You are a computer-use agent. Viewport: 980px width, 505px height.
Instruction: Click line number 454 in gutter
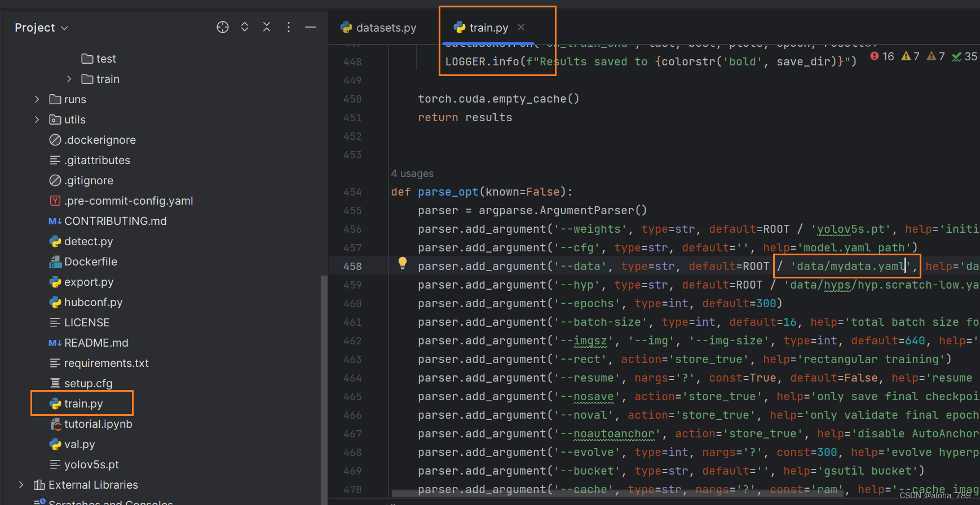352,192
